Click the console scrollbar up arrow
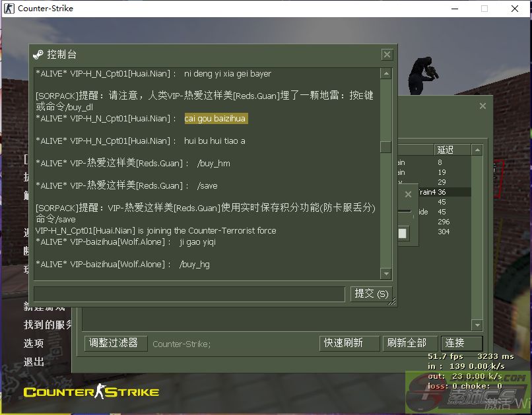Image resolution: width=532 pixels, height=415 pixels. 386,74
